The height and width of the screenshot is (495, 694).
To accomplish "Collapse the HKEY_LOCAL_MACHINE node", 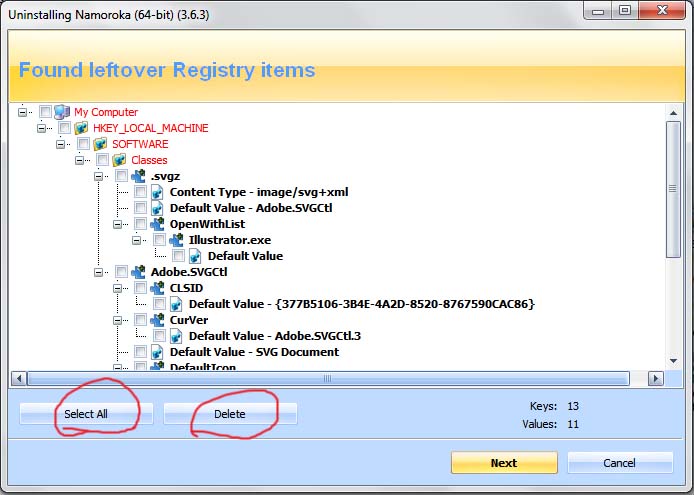I will [41, 128].
